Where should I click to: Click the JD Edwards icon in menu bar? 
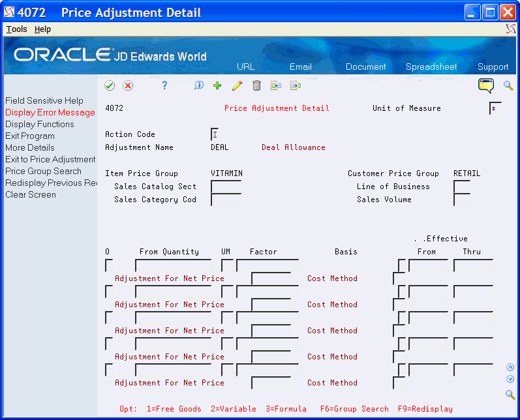[511, 29]
